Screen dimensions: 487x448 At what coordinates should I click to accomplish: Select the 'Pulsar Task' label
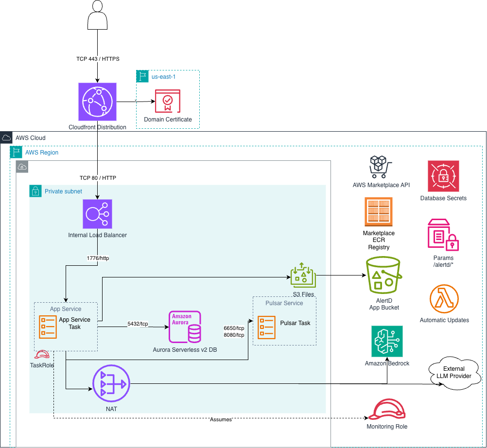[x=295, y=323]
